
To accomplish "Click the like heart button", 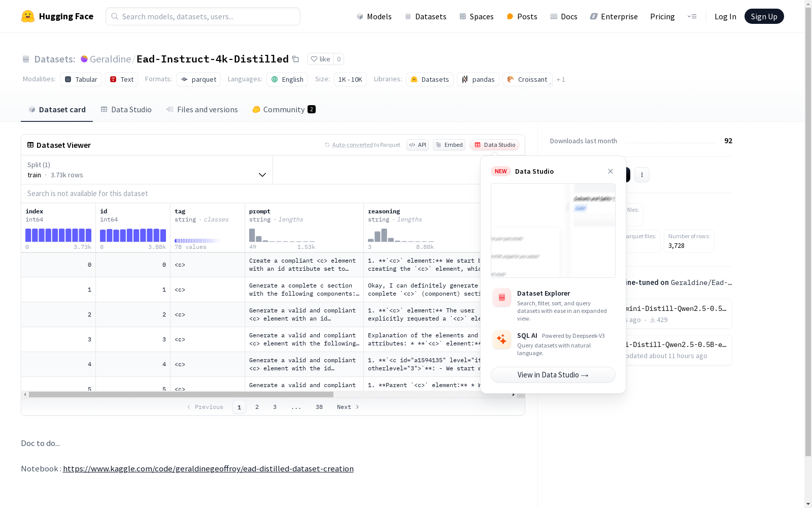I will click(x=320, y=59).
